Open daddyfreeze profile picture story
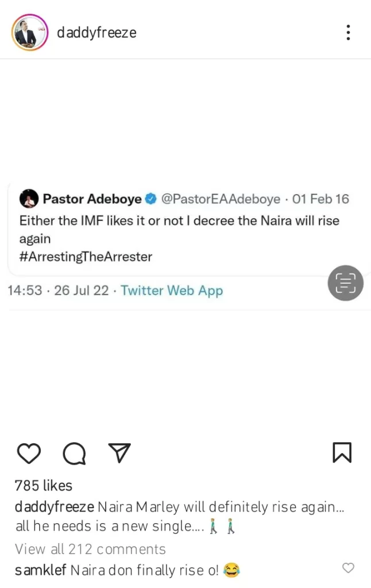This screenshot has width=371, height=588. pos(30,33)
